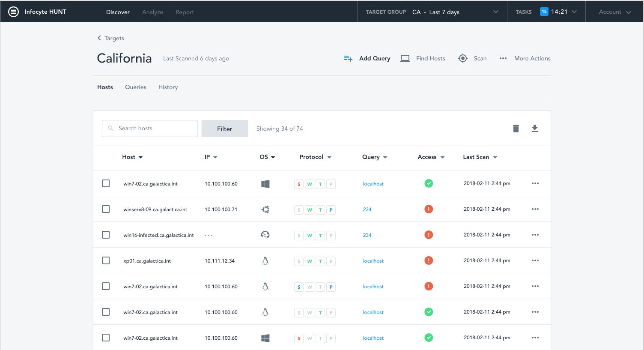Select checkbox for winserv8-09.ca.galactica.int
This screenshot has height=350, width=644.
[x=106, y=209]
